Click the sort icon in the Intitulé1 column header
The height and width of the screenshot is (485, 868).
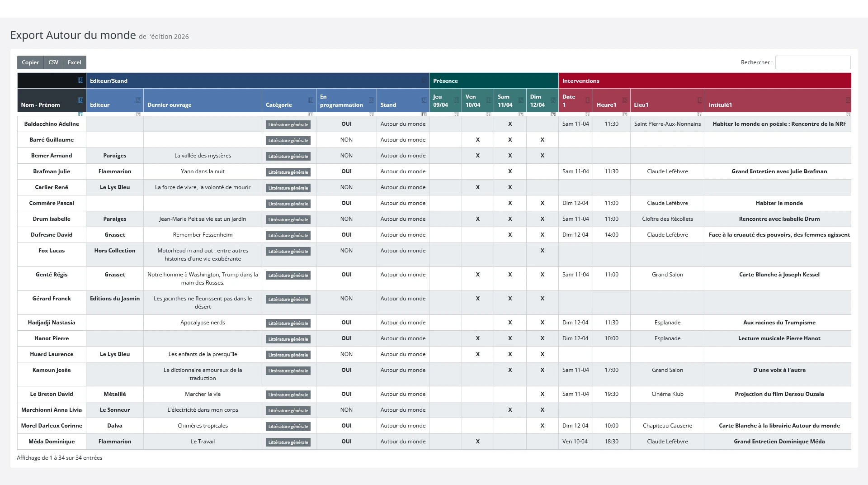[x=848, y=100]
